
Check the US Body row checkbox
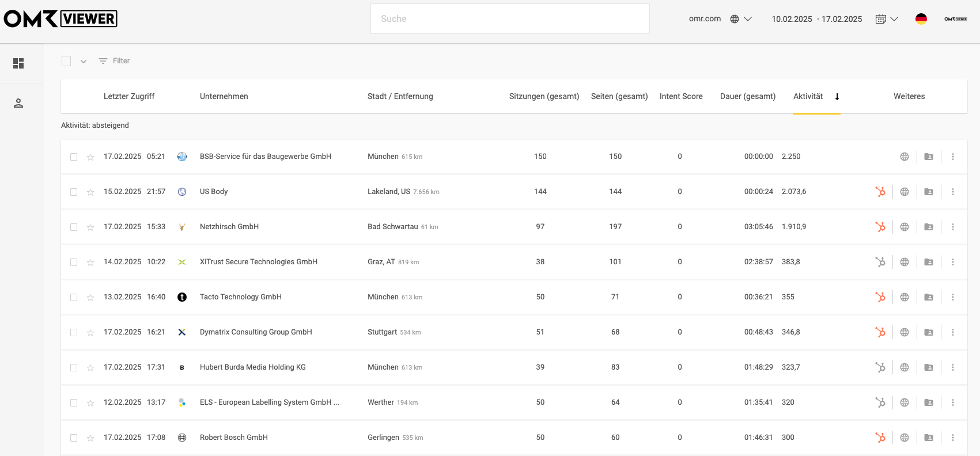[74, 192]
